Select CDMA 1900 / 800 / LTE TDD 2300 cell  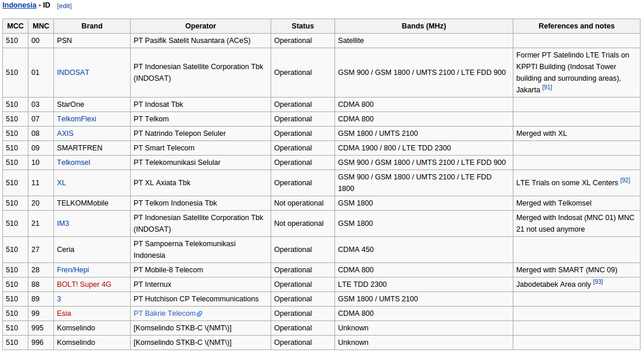click(x=424, y=148)
